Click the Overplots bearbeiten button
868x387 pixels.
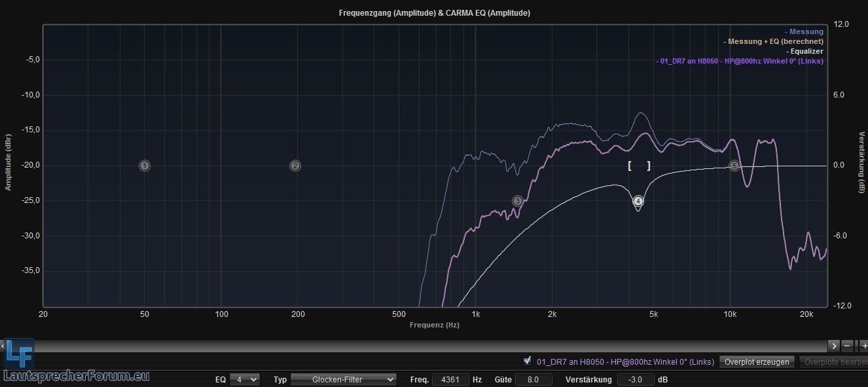[833, 361]
